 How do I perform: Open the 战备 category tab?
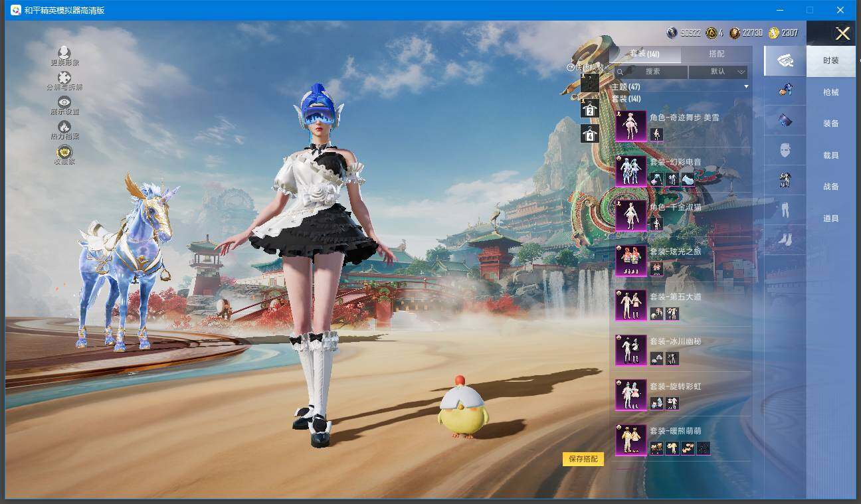pyautogui.click(x=831, y=187)
